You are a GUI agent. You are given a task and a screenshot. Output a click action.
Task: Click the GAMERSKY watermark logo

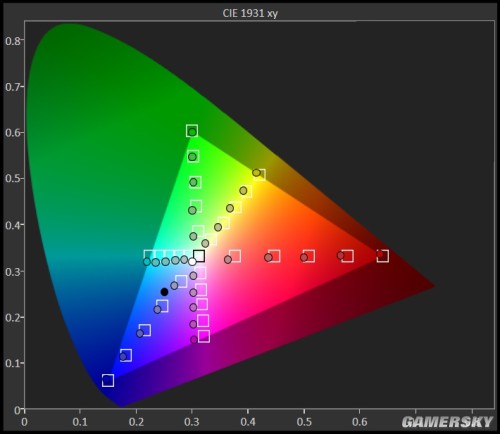coord(448,422)
